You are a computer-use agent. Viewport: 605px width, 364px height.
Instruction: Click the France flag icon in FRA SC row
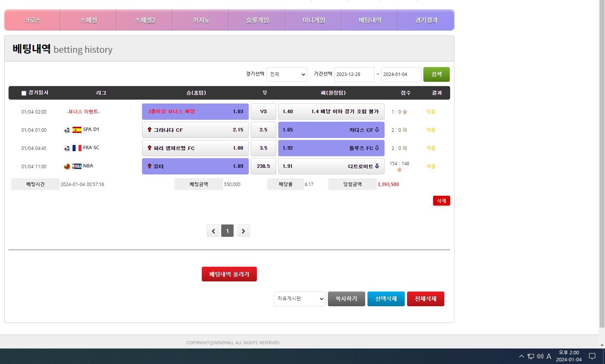point(76,148)
